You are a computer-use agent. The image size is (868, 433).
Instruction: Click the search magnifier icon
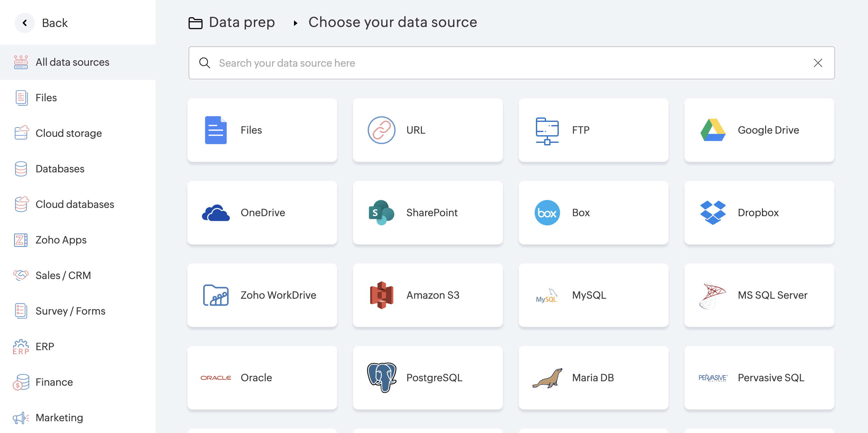(204, 63)
